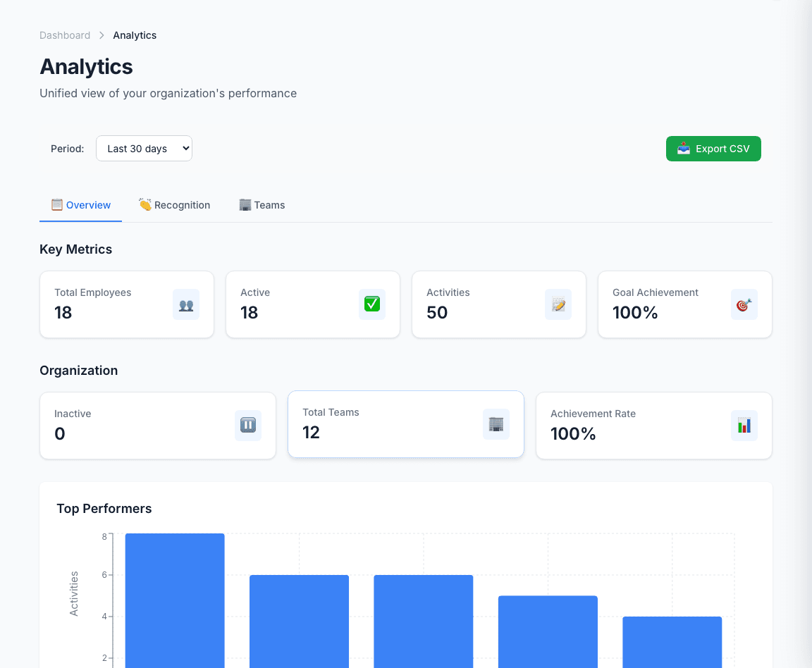Click the breadcrumb chevron separator
812x668 pixels.
pos(101,35)
